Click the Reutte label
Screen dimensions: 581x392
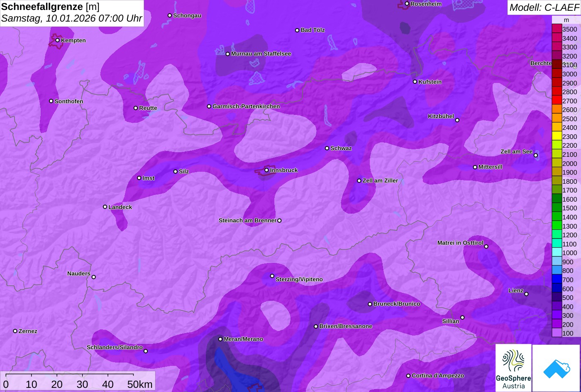pos(148,108)
